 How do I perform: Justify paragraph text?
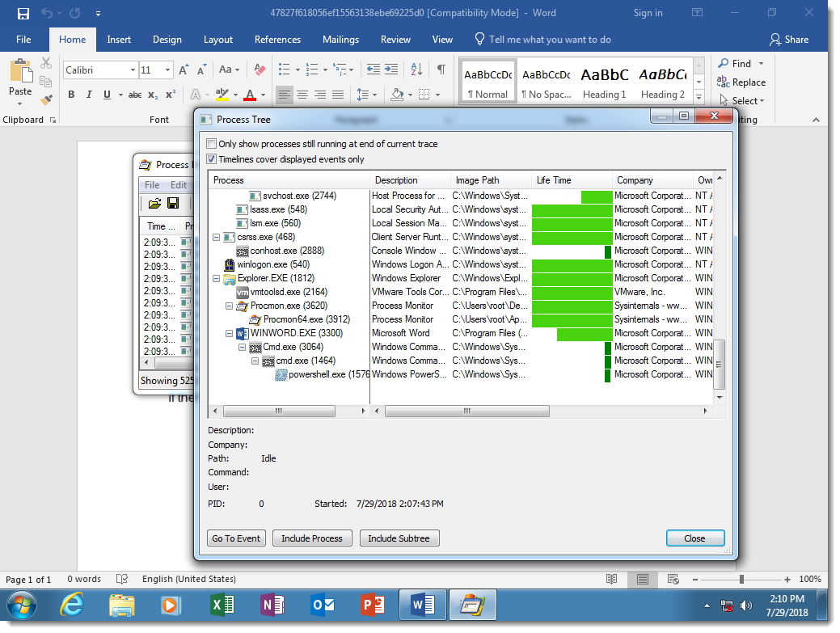point(338,95)
